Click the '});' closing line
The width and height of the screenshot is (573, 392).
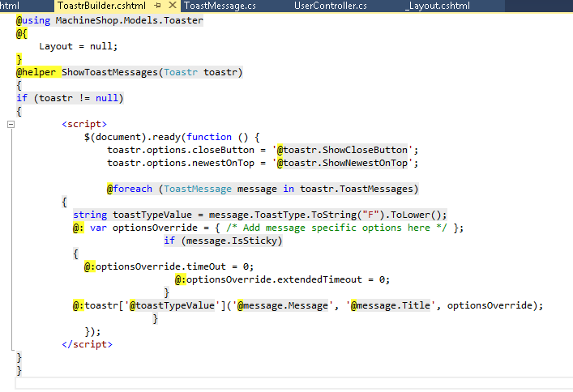click(x=92, y=331)
